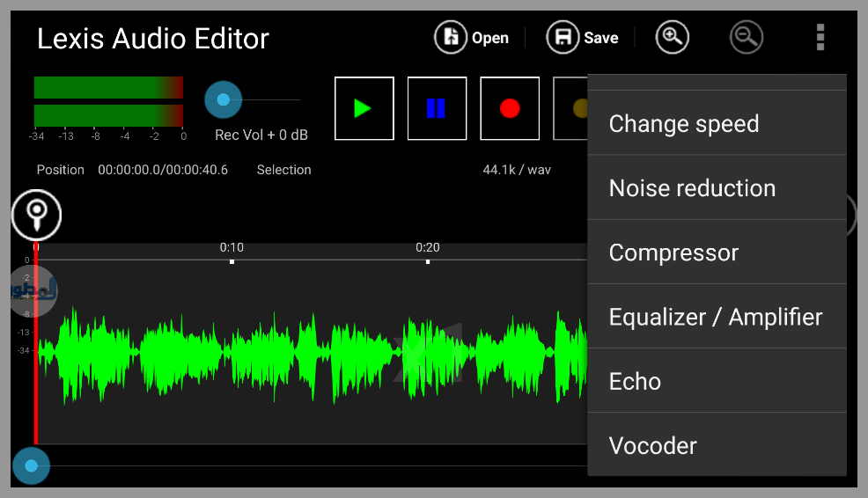Viewport: 868px width, 498px height.
Task: Open Equalizer / Amplifier option
Action: coord(717,317)
